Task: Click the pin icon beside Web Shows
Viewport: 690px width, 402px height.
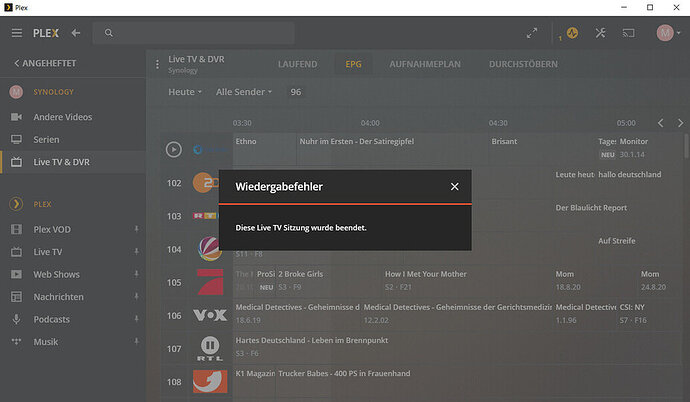Action: (136, 274)
